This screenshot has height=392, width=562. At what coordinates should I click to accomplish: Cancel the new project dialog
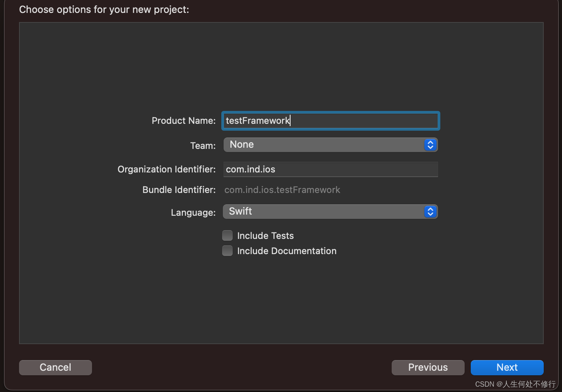point(55,367)
